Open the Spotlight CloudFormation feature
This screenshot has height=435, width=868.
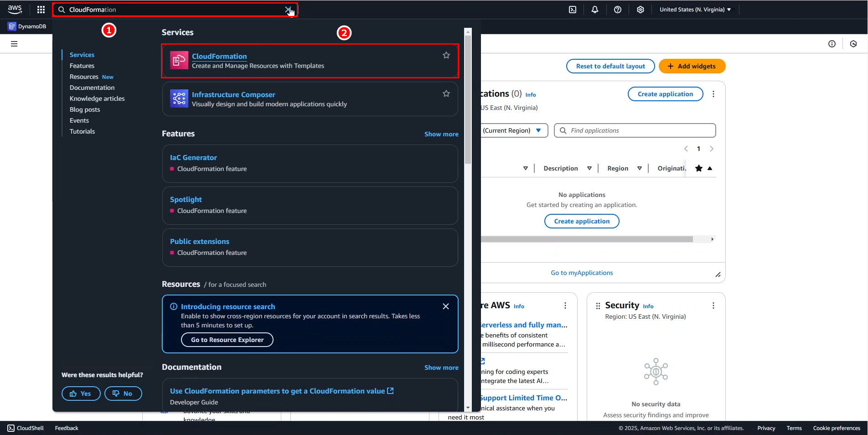pyautogui.click(x=186, y=199)
